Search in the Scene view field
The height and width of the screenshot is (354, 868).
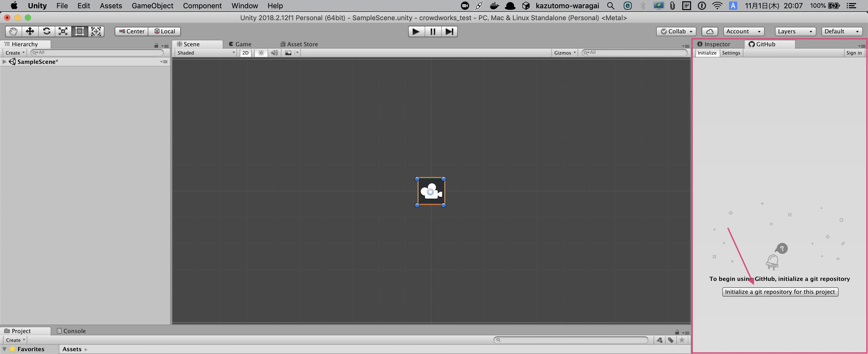(x=634, y=53)
